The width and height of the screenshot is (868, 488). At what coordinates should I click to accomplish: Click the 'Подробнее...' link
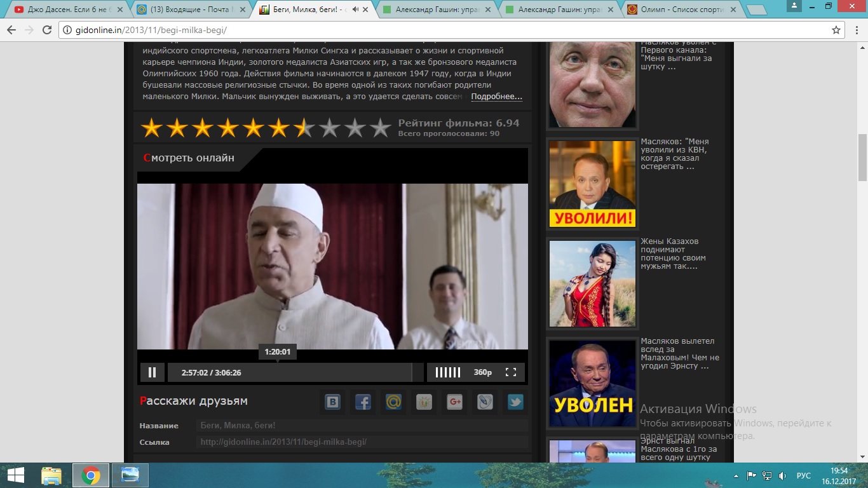pos(496,97)
